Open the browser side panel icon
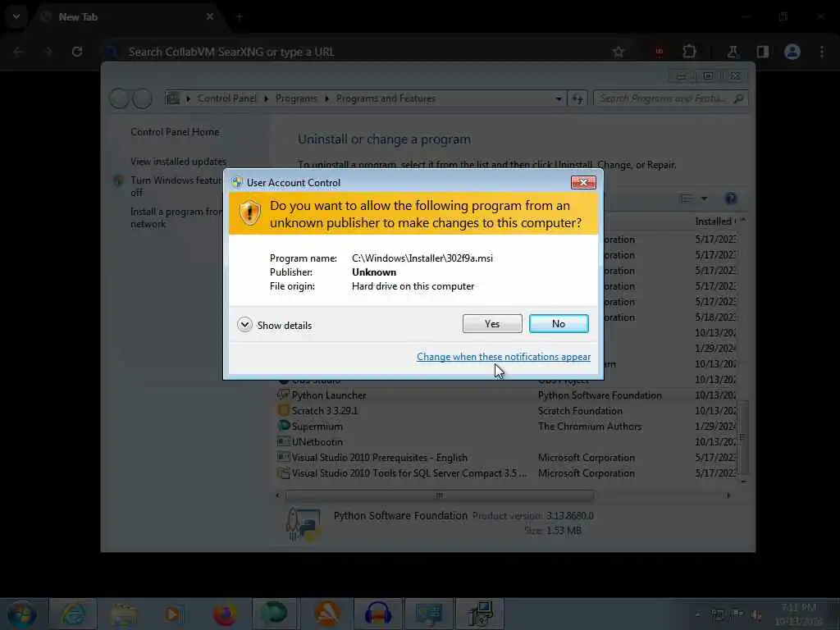The width and height of the screenshot is (840, 630). click(x=763, y=52)
